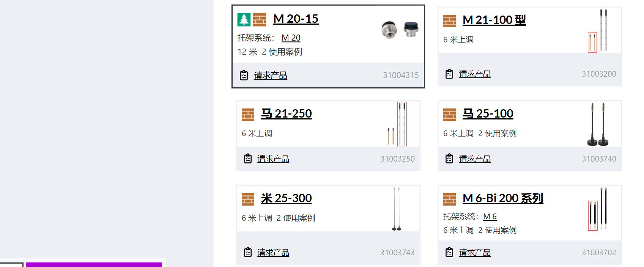Click 请求产品 for product 31003743

coord(273,253)
